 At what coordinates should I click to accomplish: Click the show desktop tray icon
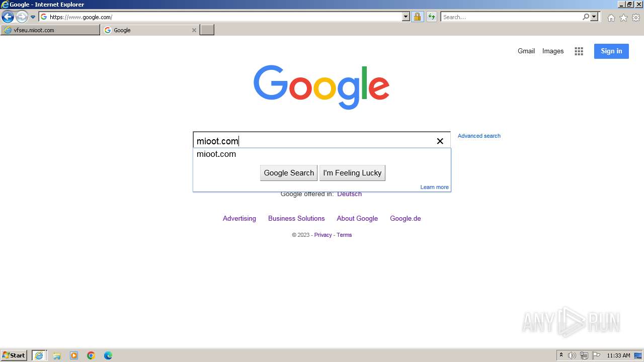(x=638, y=355)
